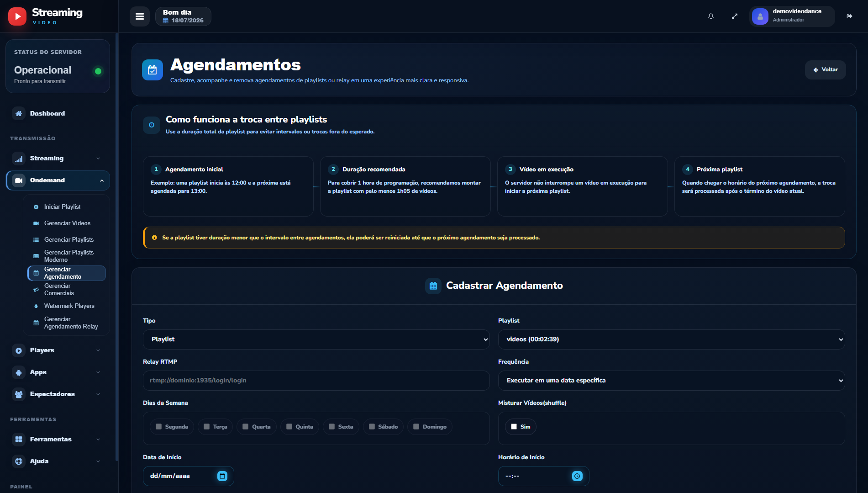Viewport: 868px width, 493px height.
Task: Toggle fullscreen with the expand arrows icon
Action: [735, 16]
